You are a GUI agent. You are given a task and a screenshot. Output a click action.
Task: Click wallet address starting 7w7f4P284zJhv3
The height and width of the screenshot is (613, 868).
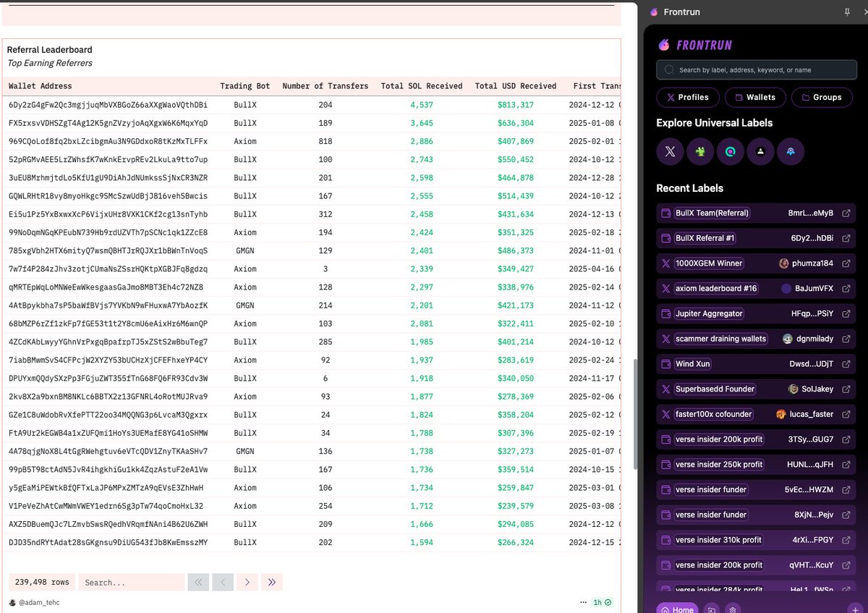(108, 269)
